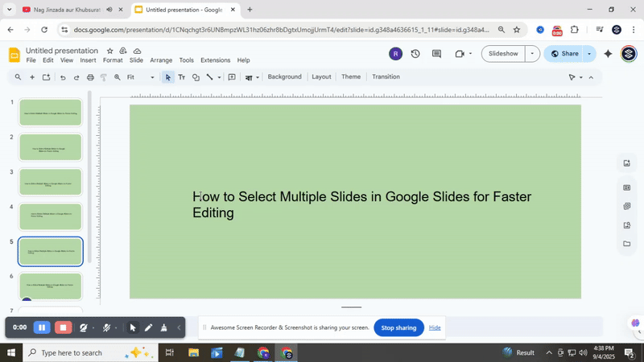The image size is (644, 362).
Task: Select slide 3 thumbnail
Action: [51, 183]
